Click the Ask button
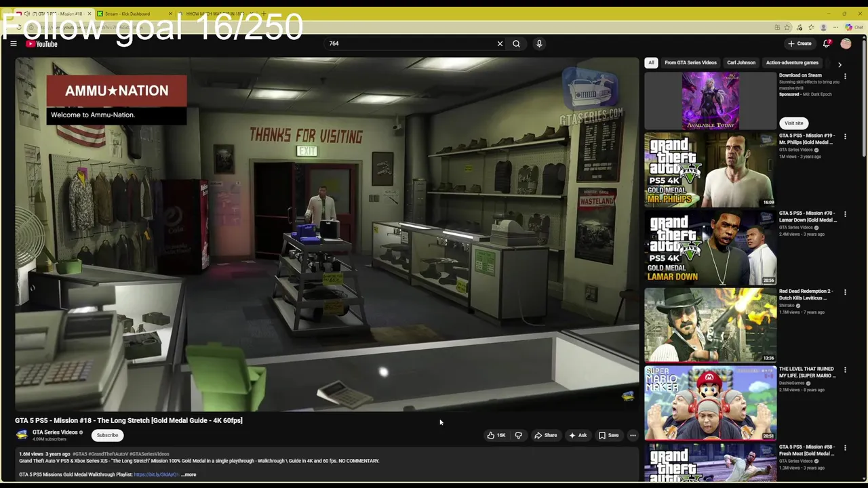Image resolution: width=868 pixels, height=488 pixels. coord(578,435)
